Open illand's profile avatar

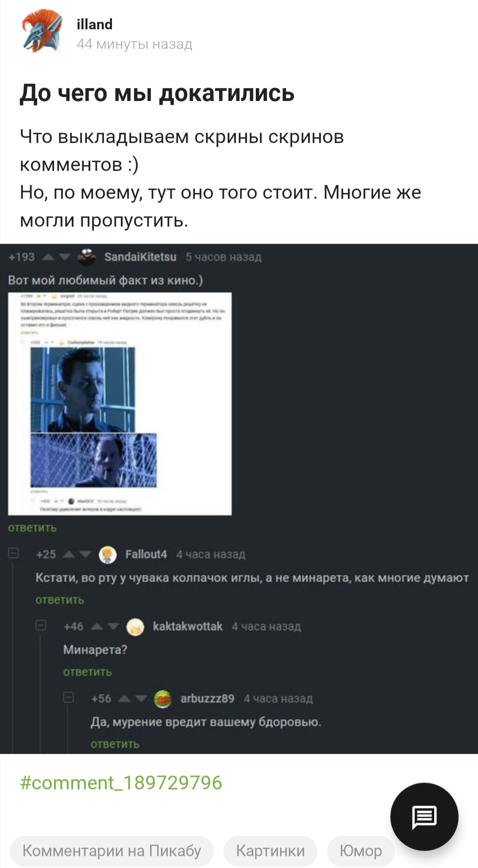42,32
